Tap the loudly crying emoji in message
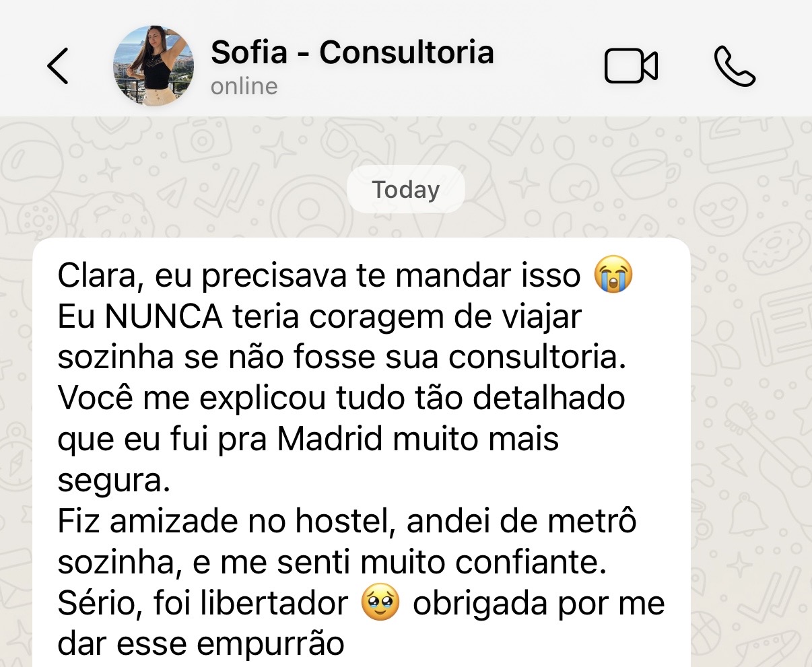Viewport: 812px width, 667px height. [613, 275]
